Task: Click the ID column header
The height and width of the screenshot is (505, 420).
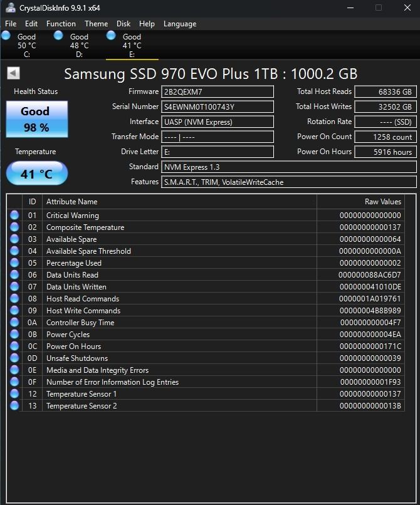Action: pyautogui.click(x=32, y=202)
